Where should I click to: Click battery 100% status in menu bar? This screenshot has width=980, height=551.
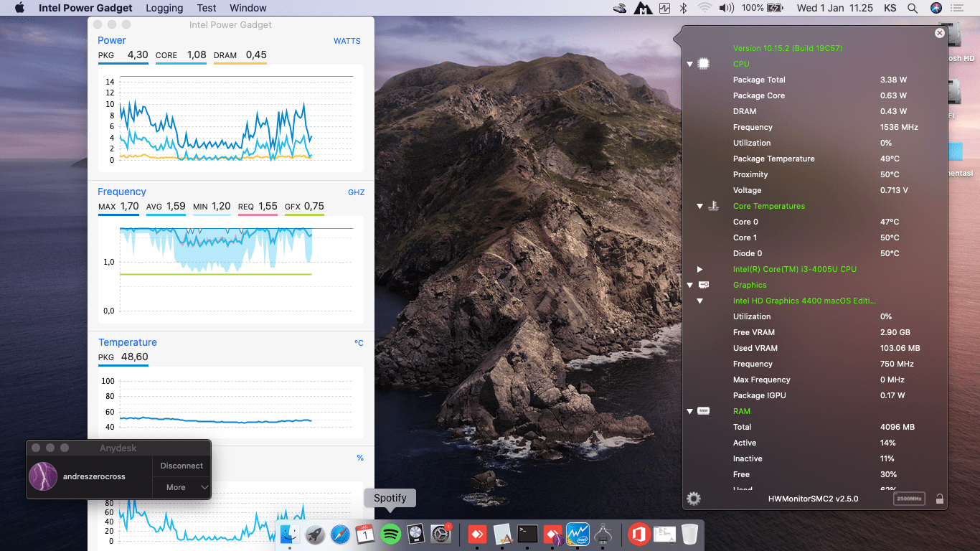click(x=762, y=8)
